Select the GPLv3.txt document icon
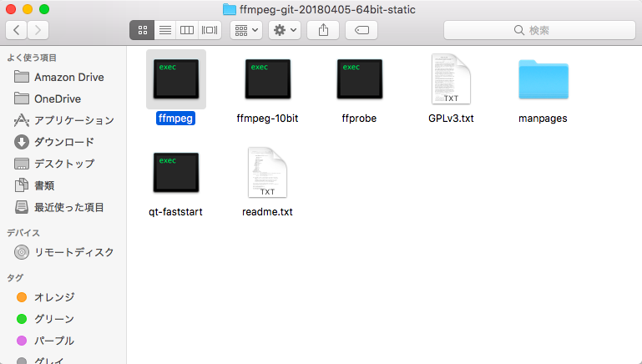 (x=451, y=79)
